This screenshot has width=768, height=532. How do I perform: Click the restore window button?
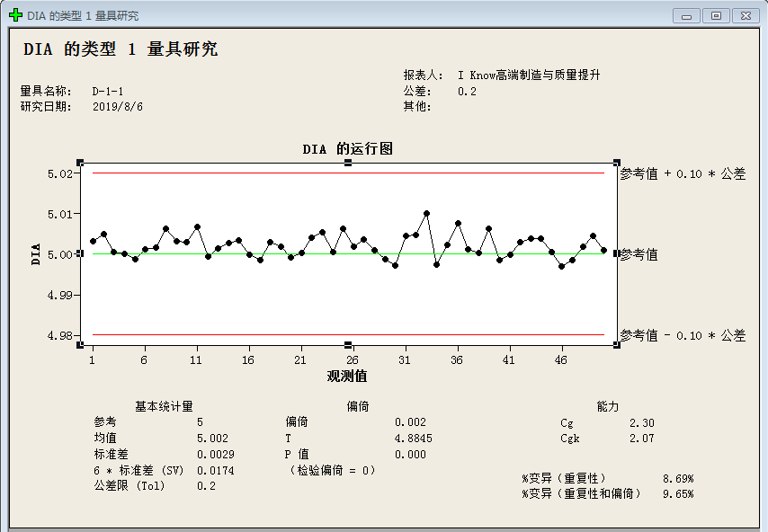[715, 14]
